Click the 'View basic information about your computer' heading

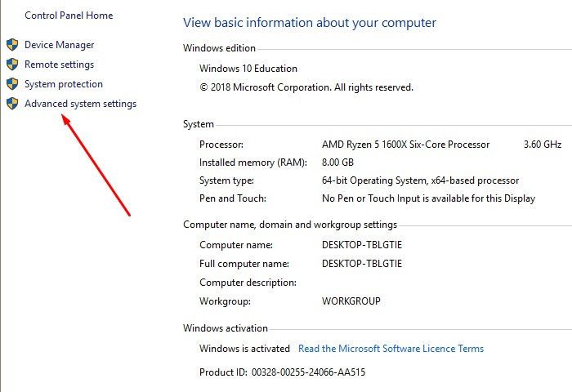[x=310, y=23]
